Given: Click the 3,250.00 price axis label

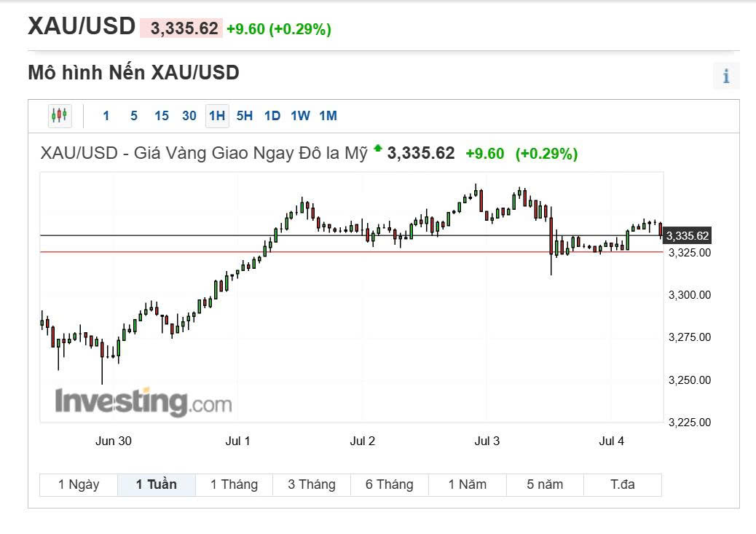Looking at the screenshot, I should point(690,380).
